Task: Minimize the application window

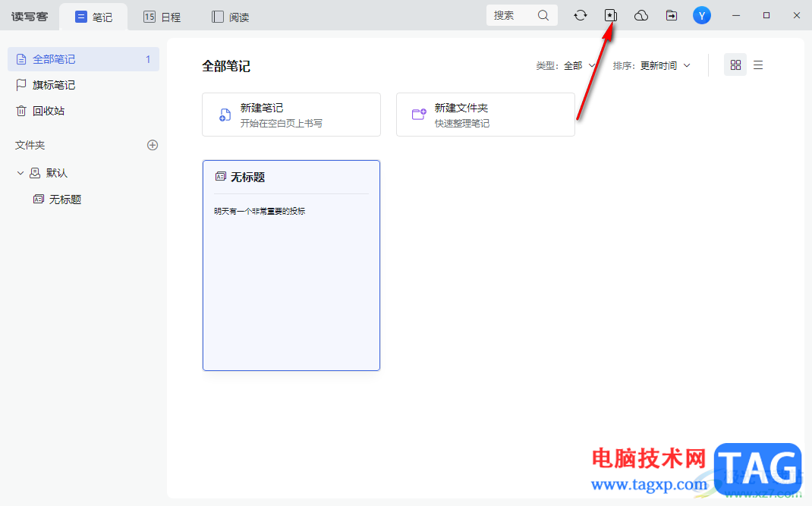Action: (x=736, y=15)
